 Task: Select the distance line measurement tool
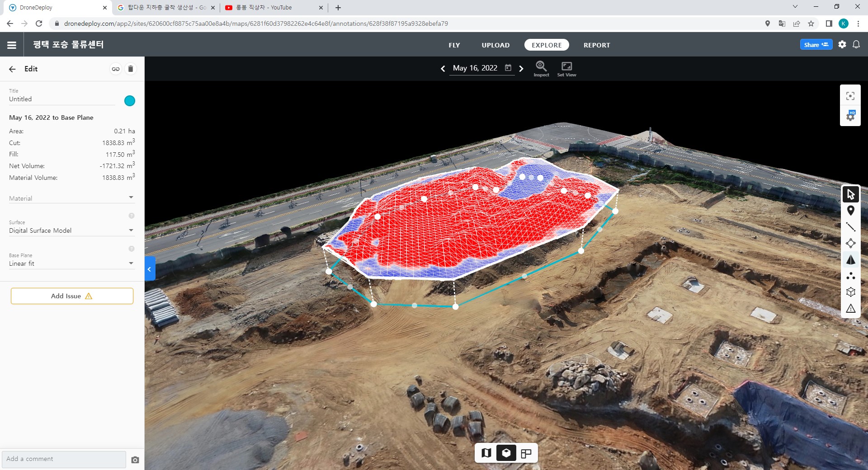pos(850,227)
